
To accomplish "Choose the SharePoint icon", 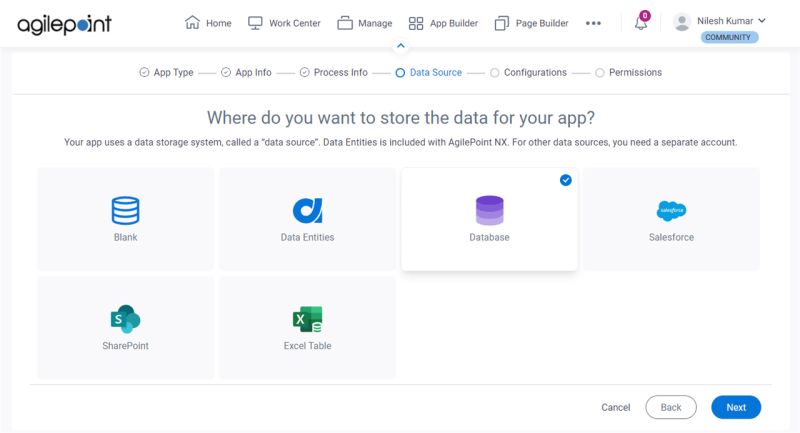I will (125, 319).
